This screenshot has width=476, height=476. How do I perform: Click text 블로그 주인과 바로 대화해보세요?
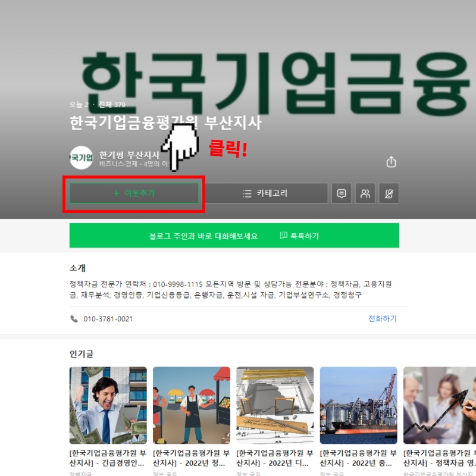pyautogui.click(x=203, y=236)
